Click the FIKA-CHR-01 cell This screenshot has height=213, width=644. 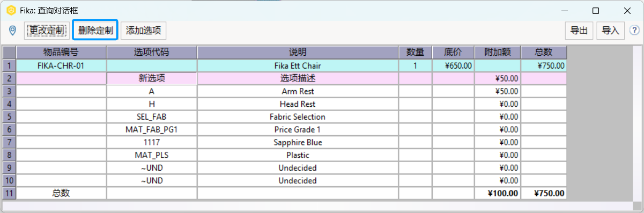coord(61,65)
